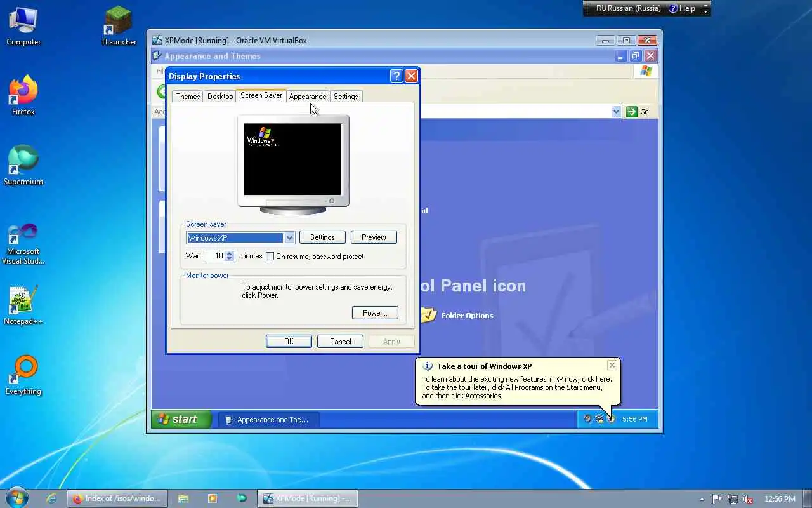Increase wait minutes with up arrow

[x=230, y=253]
